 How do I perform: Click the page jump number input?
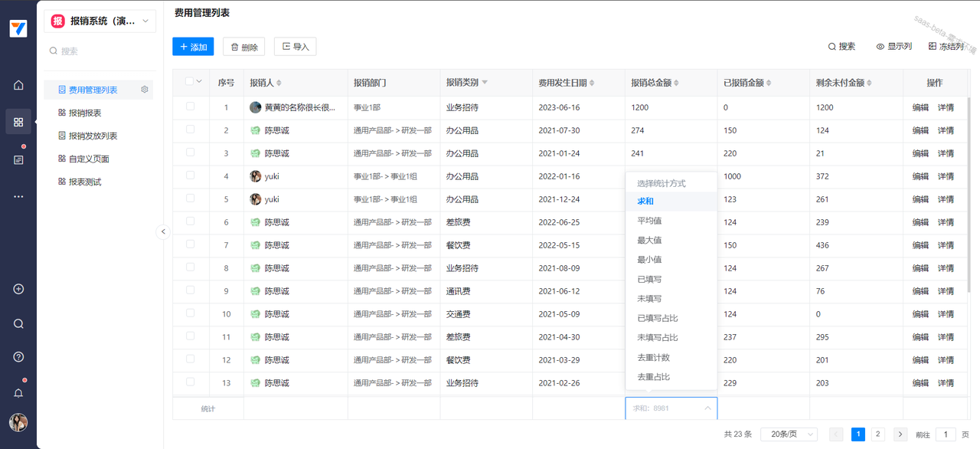(x=946, y=434)
